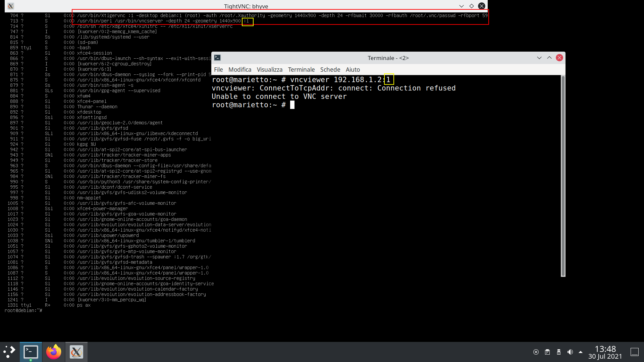The width and height of the screenshot is (644, 362).
Task: Open the Terminale menu
Action: coord(301,69)
